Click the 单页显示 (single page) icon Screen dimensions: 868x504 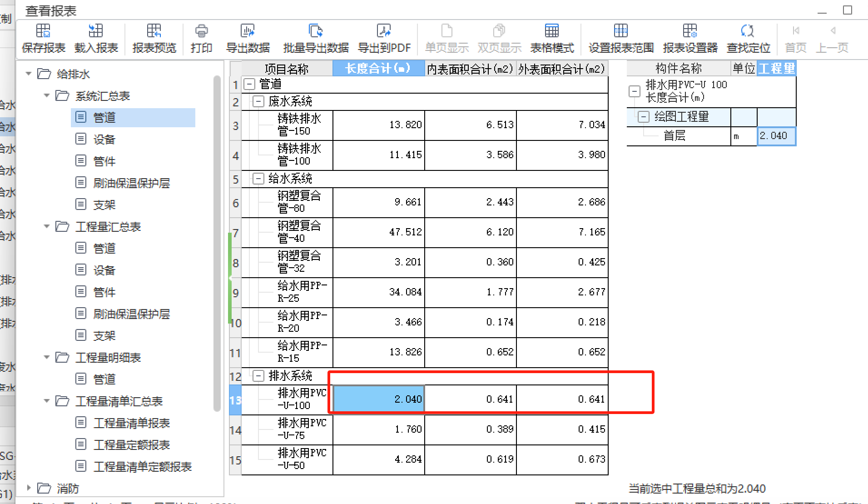447,31
